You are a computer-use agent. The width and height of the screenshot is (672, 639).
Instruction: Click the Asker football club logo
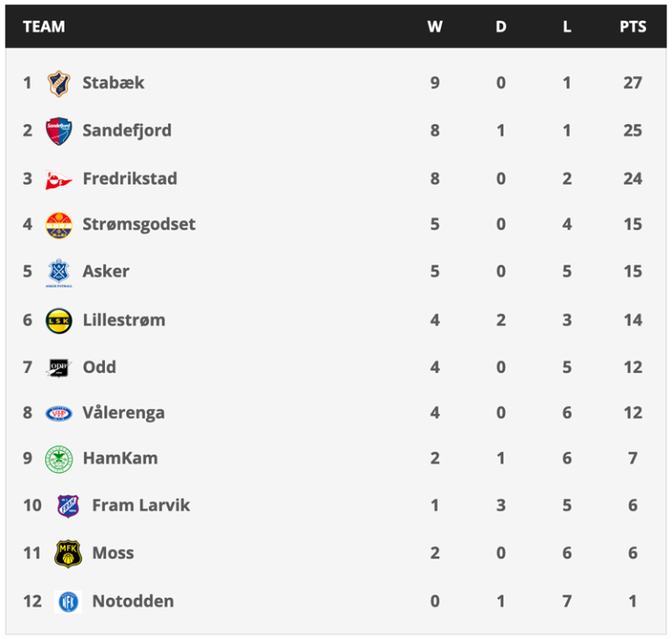[59, 272]
